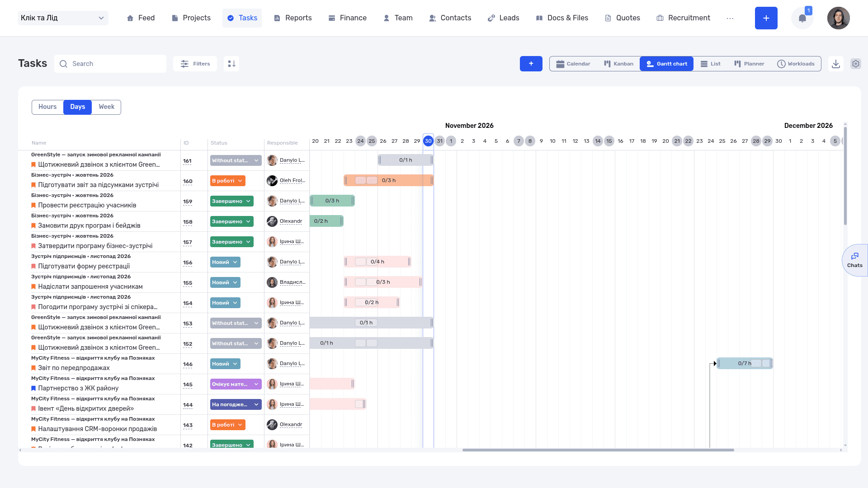Click the blue 0/7 h Gantt bar
The width and height of the screenshot is (868, 488).
745,363
